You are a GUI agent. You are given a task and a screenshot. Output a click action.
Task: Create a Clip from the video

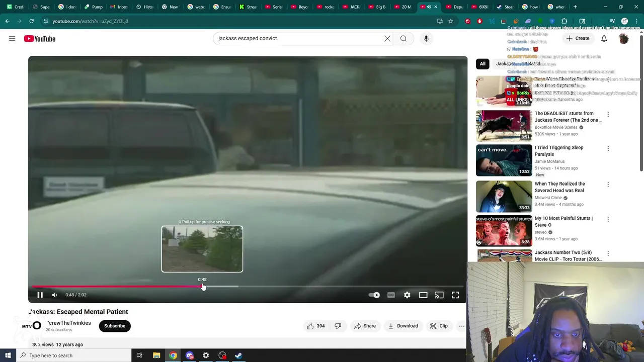click(439, 326)
